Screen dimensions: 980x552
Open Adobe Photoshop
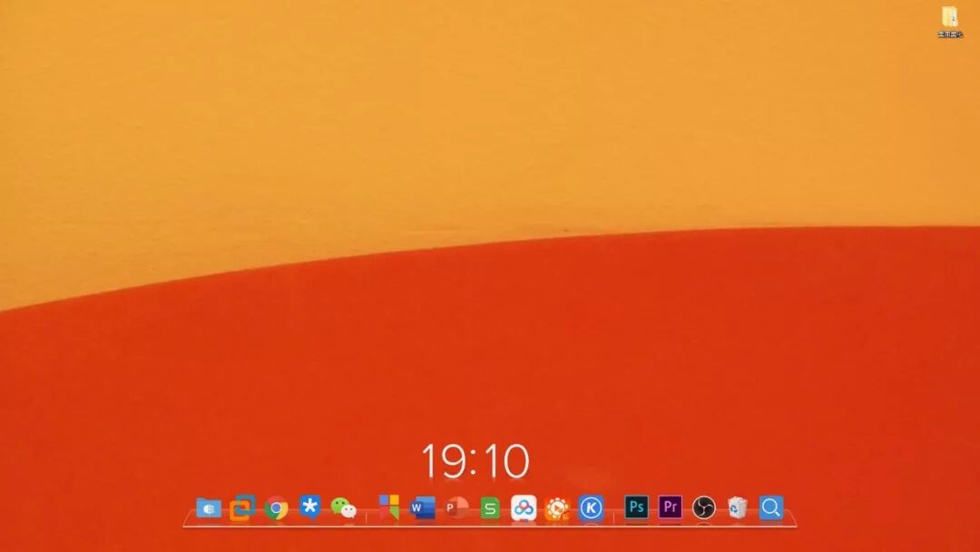tap(637, 508)
